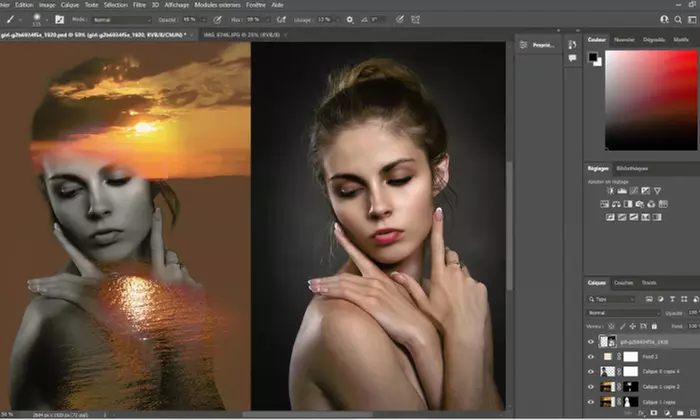Hide Calque 1 copie 2 layer
700x420 pixels.
591,387
